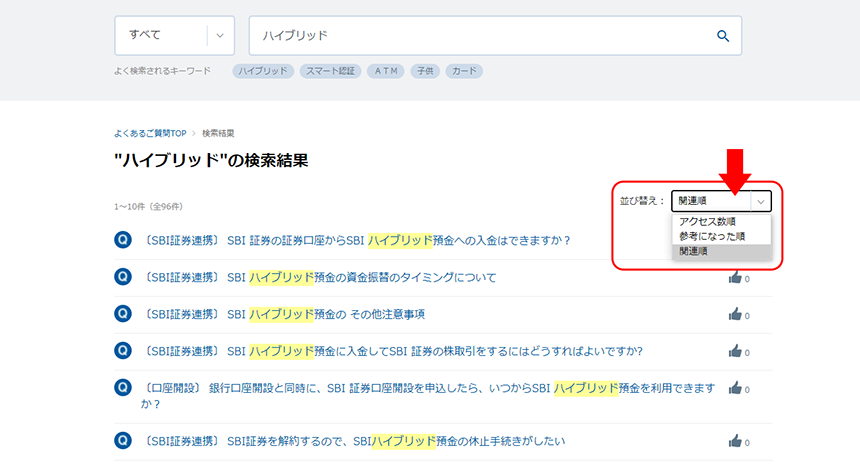Open question about 銀行口座開設と同時に申込
This screenshot has width=860, height=468.
point(428,396)
